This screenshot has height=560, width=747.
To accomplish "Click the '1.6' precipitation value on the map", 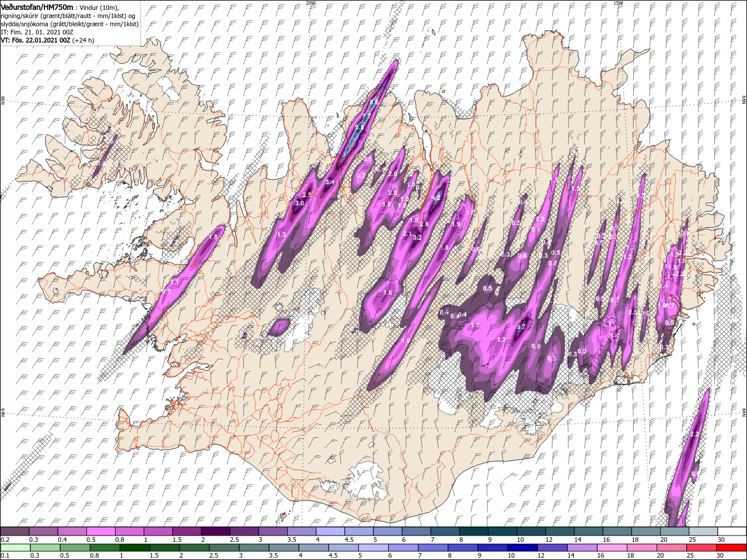I will (388, 292).
